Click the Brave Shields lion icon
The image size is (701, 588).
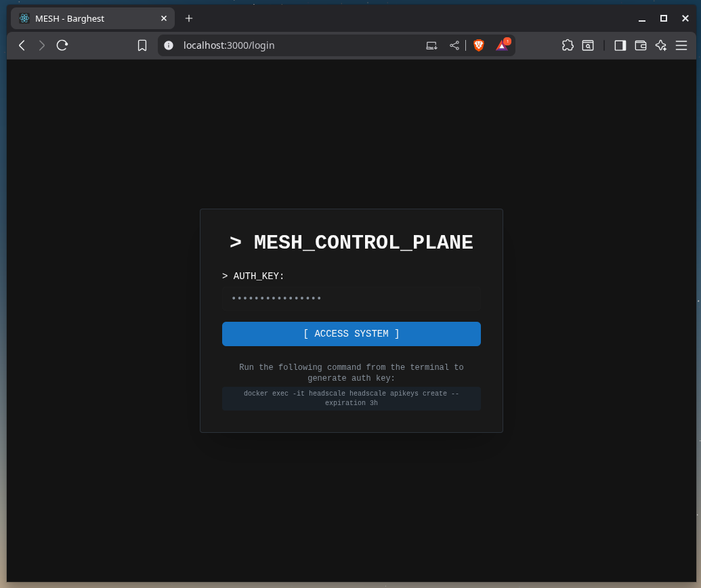coord(479,45)
